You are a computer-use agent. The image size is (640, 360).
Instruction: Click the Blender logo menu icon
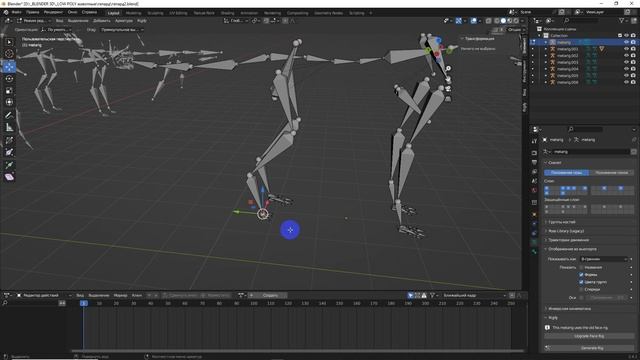[x=6, y=12]
